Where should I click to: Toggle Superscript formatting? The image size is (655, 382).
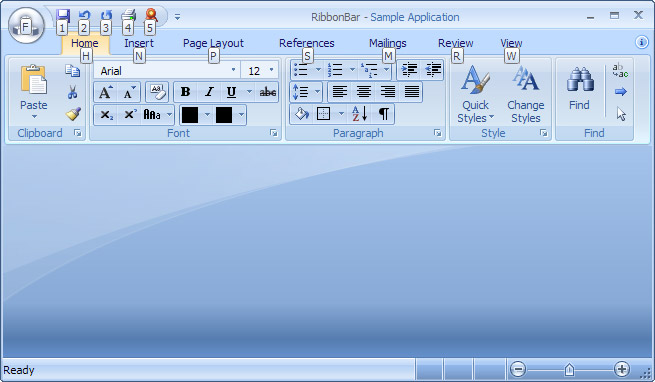[130, 115]
